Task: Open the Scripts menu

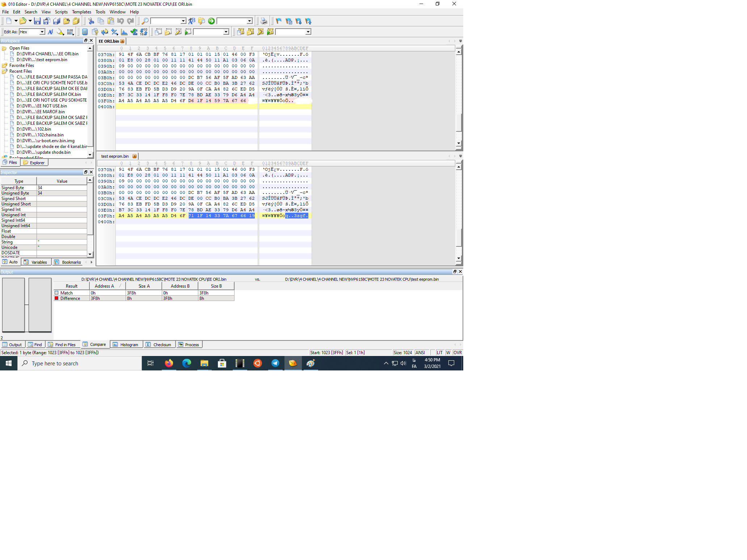Action: coord(61,12)
